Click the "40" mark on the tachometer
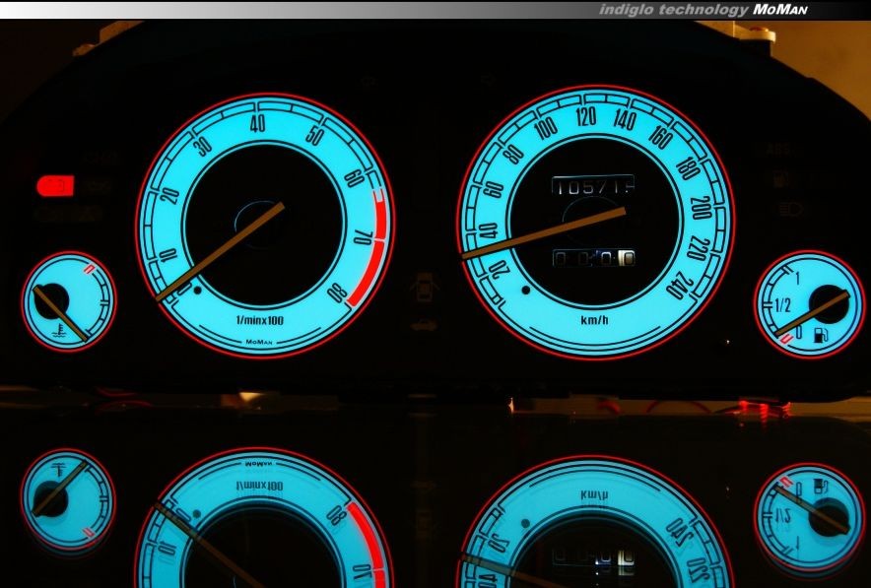 pyautogui.click(x=257, y=124)
